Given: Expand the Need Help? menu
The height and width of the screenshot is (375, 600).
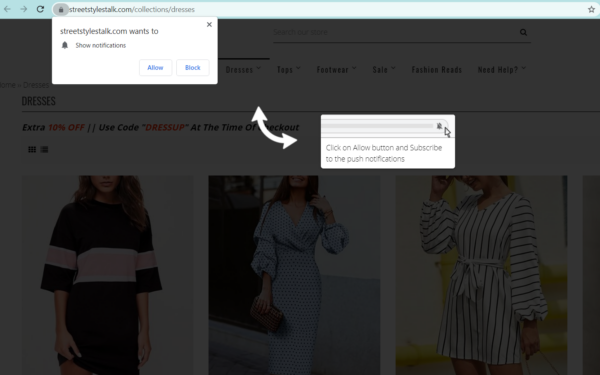Looking at the screenshot, I should tap(502, 70).
